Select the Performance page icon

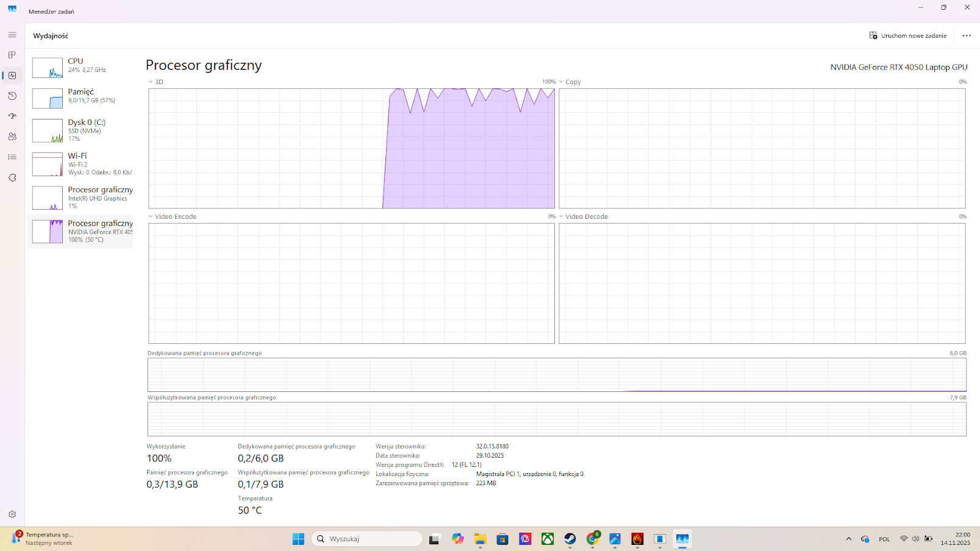click(12, 76)
